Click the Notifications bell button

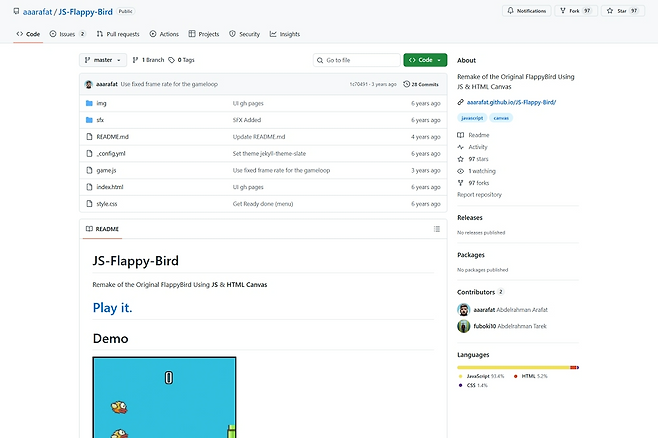click(x=527, y=11)
